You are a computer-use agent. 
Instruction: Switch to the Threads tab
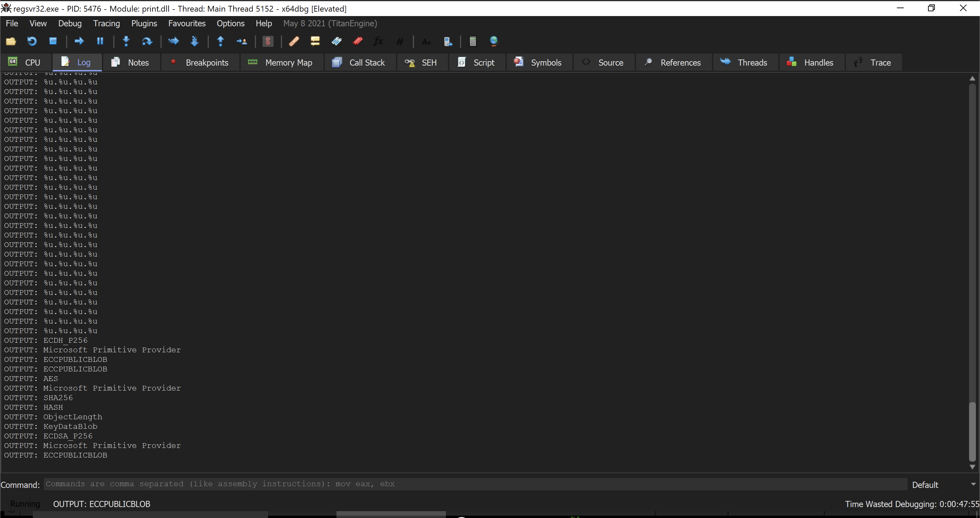click(746, 63)
